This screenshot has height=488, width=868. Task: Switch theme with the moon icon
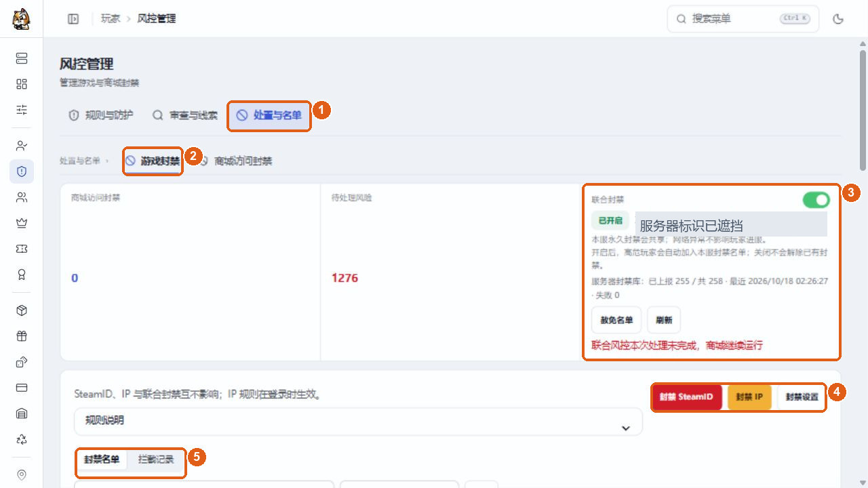click(x=838, y=19)
